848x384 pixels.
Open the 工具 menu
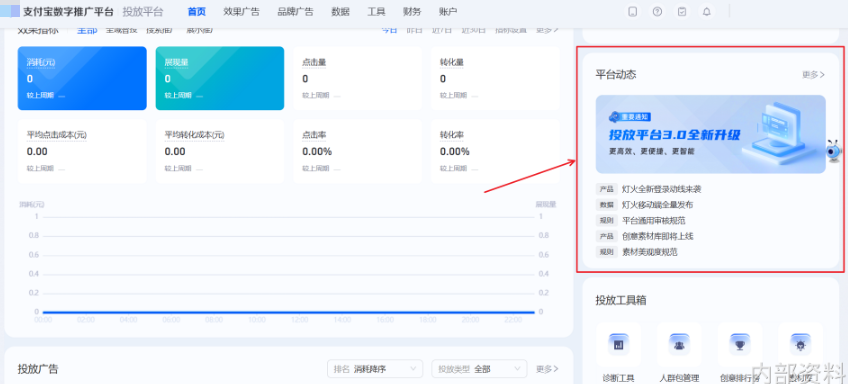pyautogui.click(x=376, y=11)
